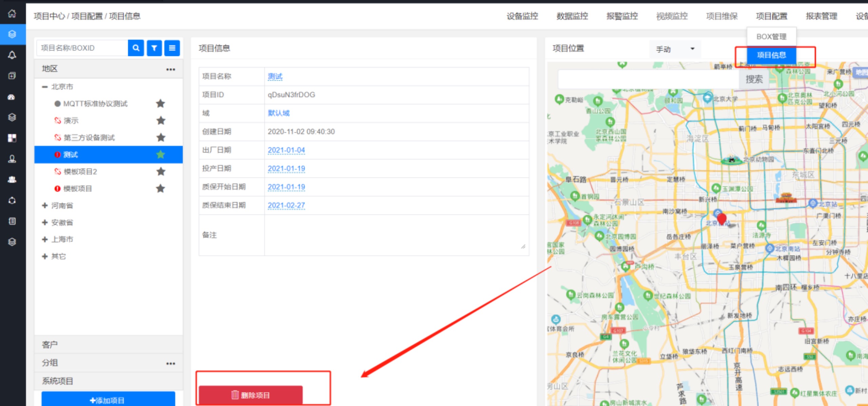Click the red 删除项目 button
This screenshot has width=868, height=406.
251,395
